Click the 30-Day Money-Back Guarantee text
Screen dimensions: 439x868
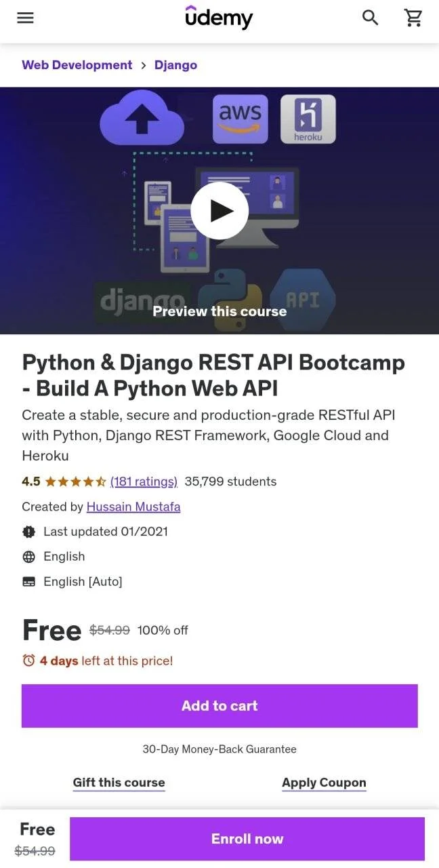click(x=219, y=749)
